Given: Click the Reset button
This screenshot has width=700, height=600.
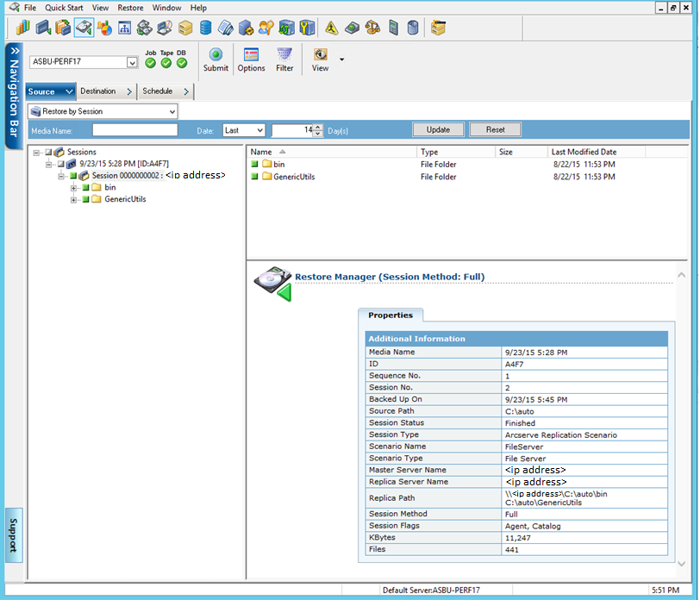Looking at the screenshot, I should tap(495, 130).
